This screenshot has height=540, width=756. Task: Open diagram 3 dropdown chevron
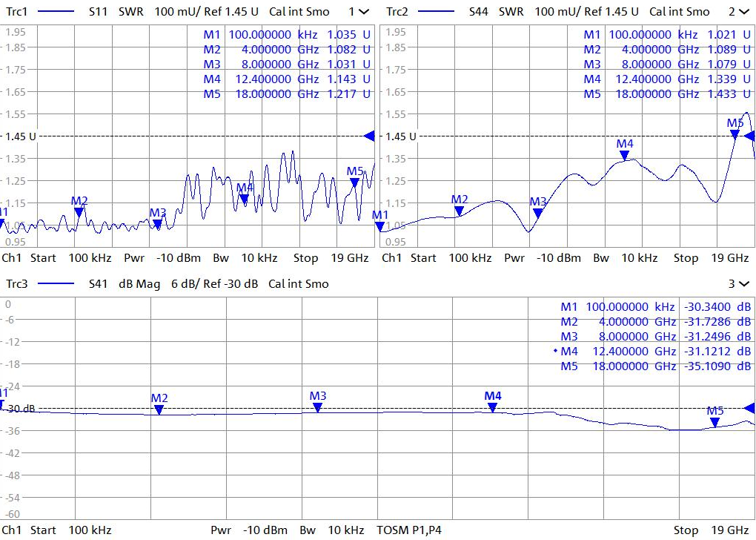(743, 283)
